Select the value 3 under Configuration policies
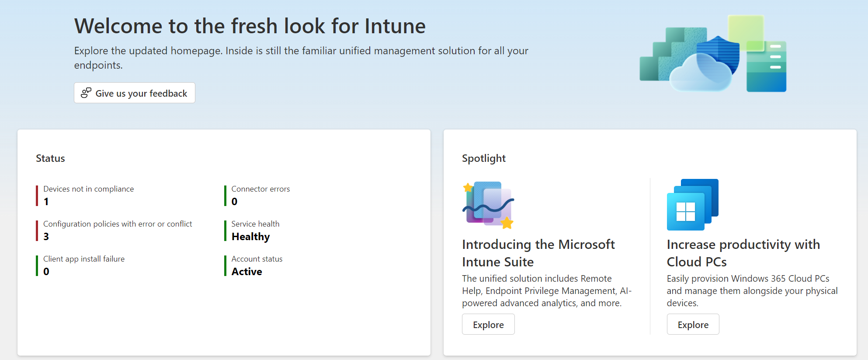 tap(46, 237)
